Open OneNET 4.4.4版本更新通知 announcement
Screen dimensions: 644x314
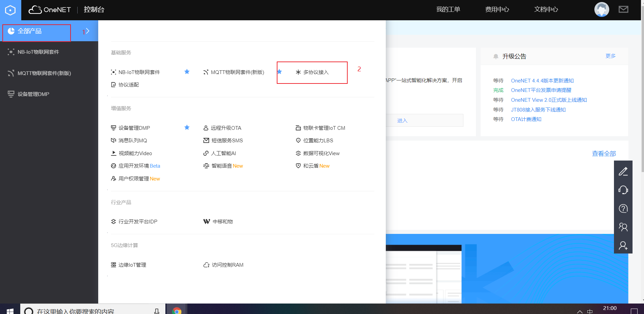[542, 81]
